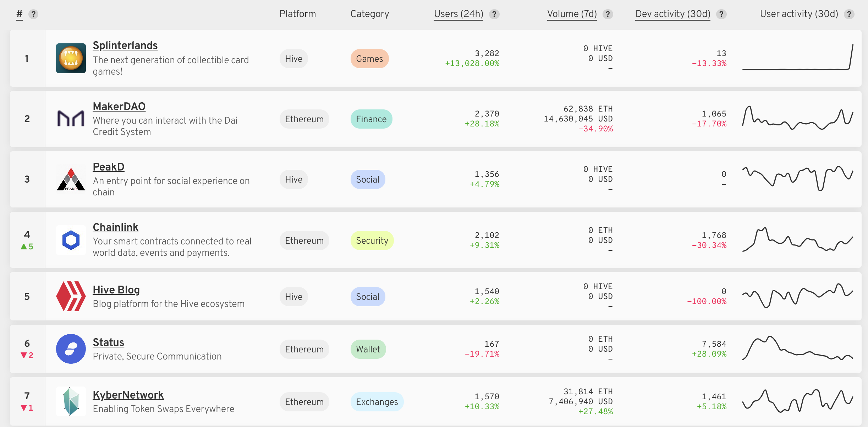Click the Platform column header

298,14
